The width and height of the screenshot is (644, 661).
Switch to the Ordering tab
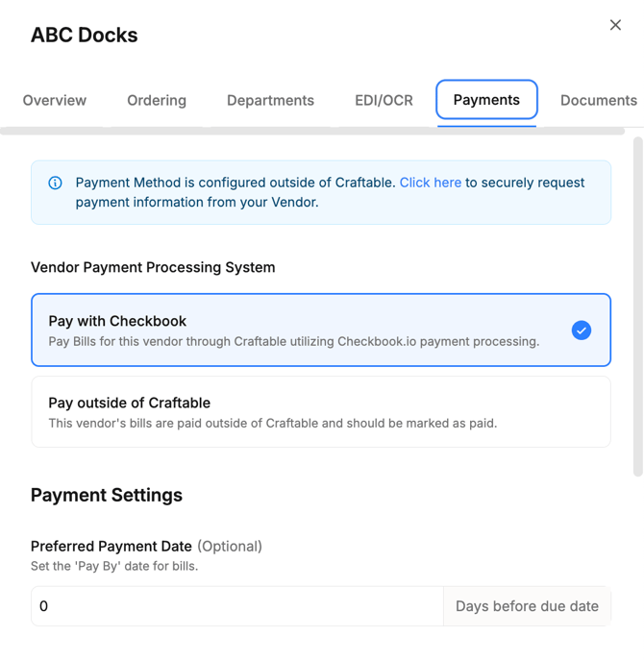coord(157,100)
